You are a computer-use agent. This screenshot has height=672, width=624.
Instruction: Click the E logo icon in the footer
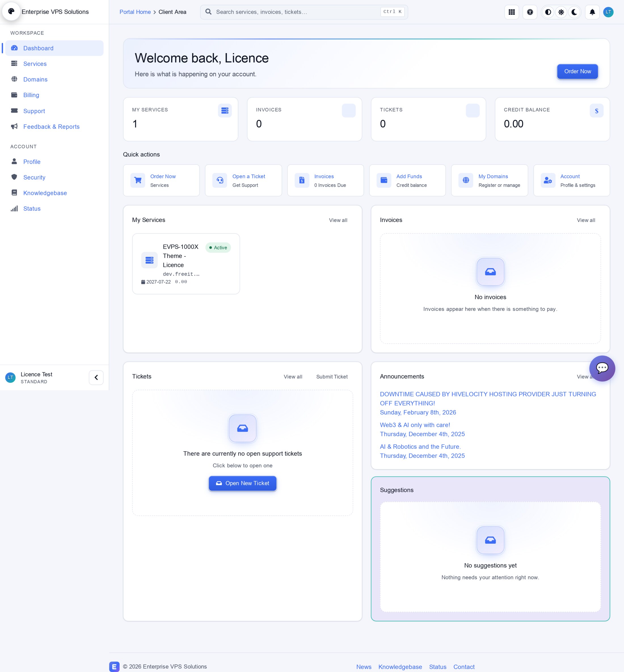click(115, 667)
